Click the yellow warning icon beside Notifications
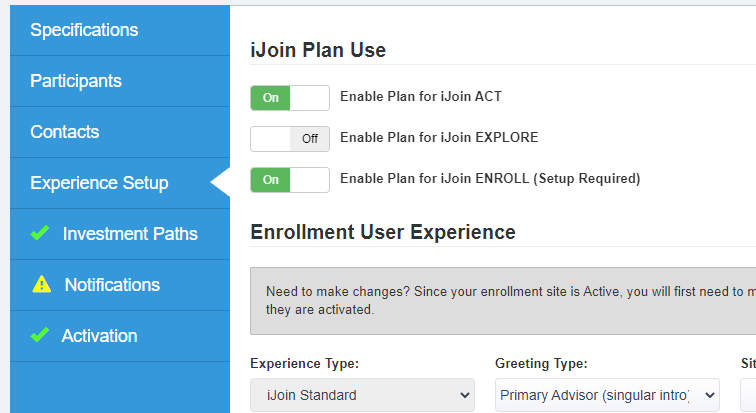 pos(41,284)
